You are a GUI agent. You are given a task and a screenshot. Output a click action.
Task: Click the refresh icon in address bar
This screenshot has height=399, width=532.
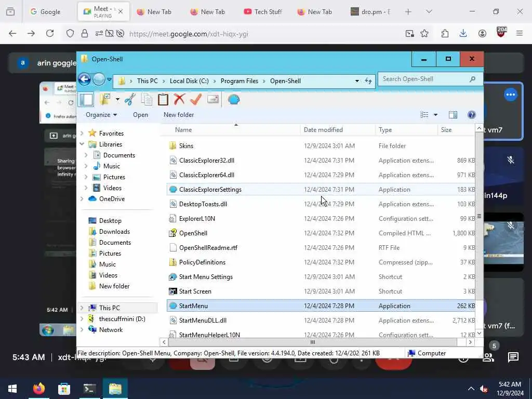pos(368,81)
